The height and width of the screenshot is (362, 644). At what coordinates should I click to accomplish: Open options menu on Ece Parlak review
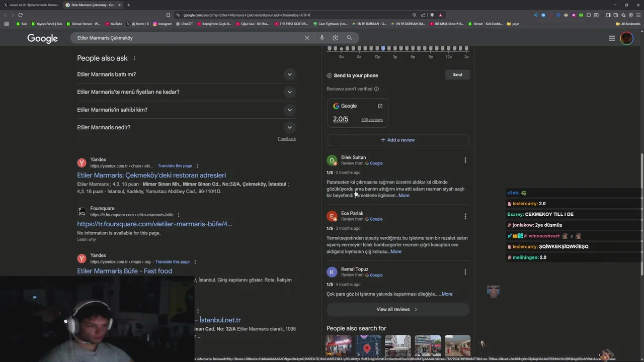point(465,216)
